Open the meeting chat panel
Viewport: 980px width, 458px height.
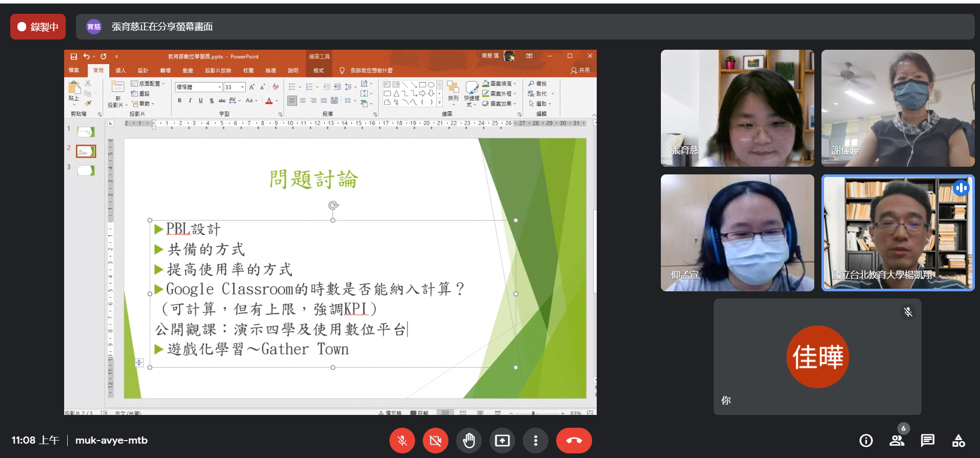tap(927, 441)
